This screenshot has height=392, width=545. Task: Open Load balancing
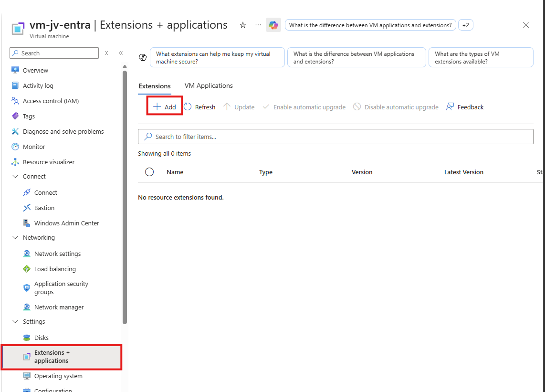tap(55, 269)
